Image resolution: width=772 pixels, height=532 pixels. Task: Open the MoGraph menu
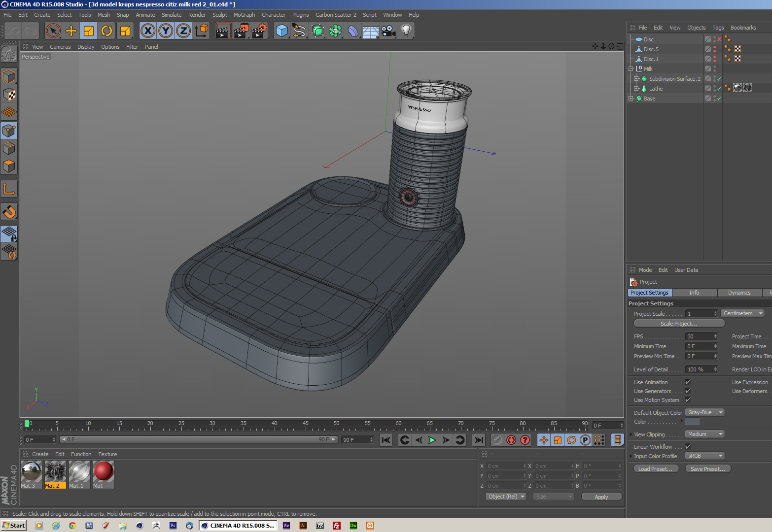tap(244, 15)
